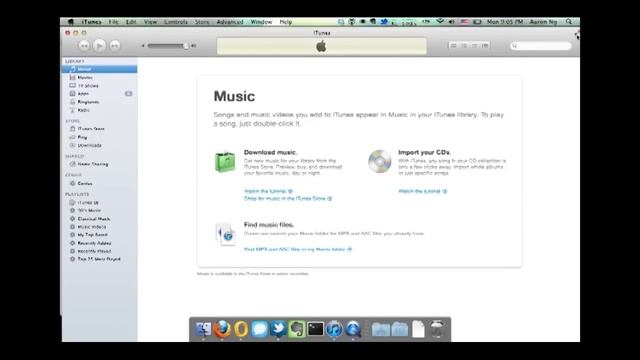The width and height of the screenshot is (640, 360).
Task: Select Music in the library sidebar
Action: click(99, 69)
